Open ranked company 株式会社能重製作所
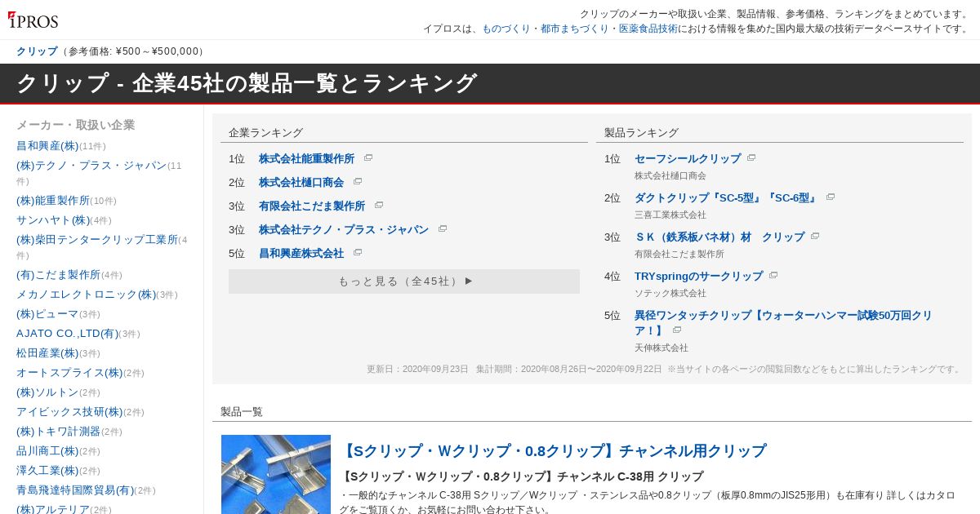The height and width of the screenshot is (514, 980). 307,159
